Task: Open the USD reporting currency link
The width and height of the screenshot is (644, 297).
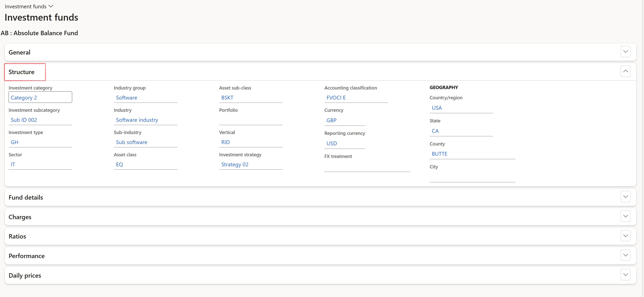Action: 332,143
